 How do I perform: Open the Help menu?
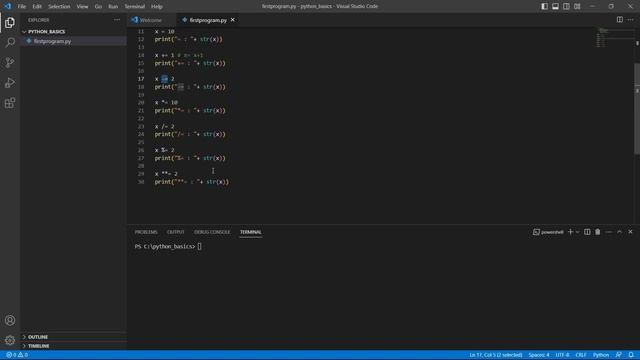pos(157,6)
